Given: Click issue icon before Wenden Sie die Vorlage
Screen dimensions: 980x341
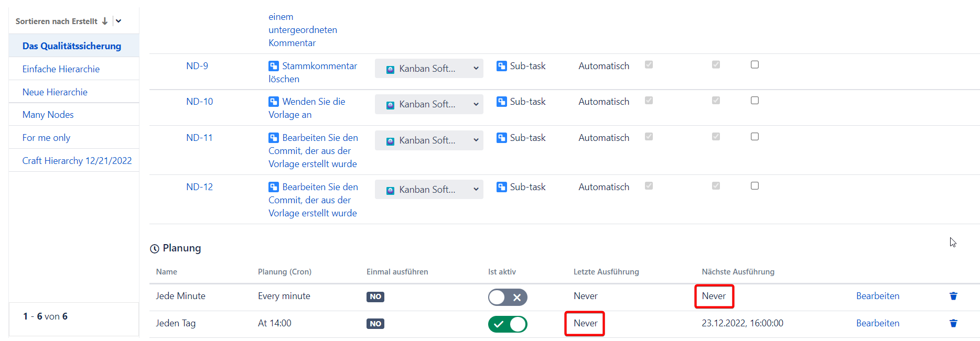Looking at the screenshot, I should click(x=274, y=102).
